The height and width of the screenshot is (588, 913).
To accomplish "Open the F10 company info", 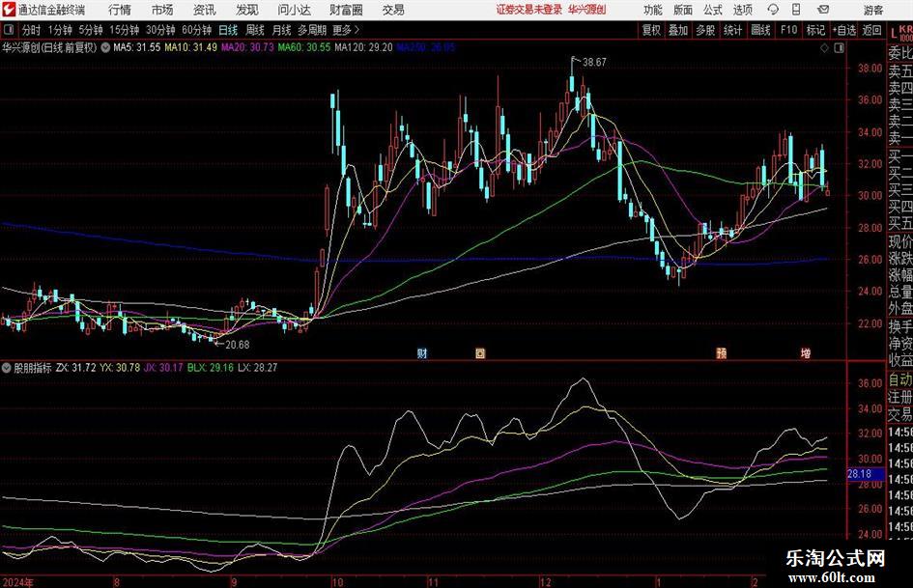I will (788, 30).
